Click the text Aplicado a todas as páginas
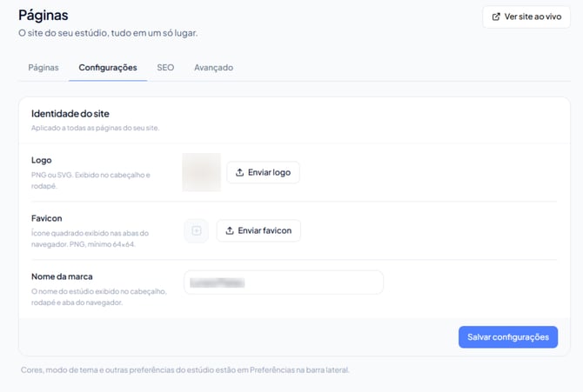Image resolution: width=583 pixels, height=392 pixels. (x=95, y=128)
